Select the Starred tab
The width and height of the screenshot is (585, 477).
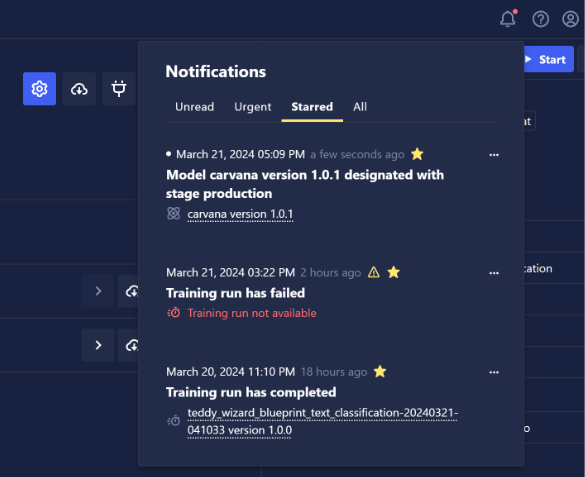pos(312,107)
